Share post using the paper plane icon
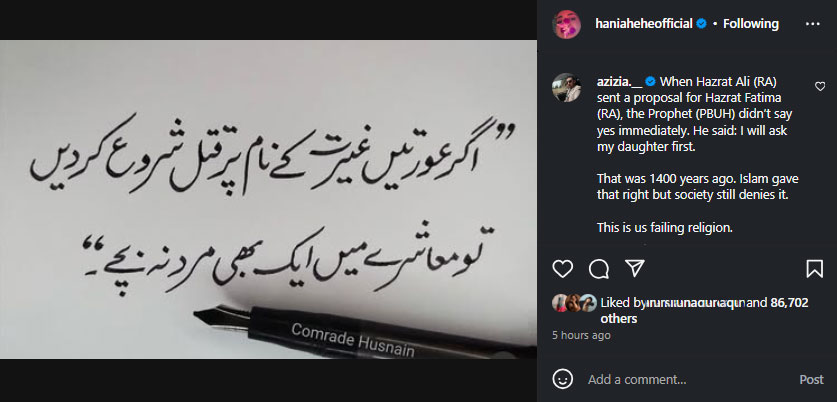 [635, 269]
